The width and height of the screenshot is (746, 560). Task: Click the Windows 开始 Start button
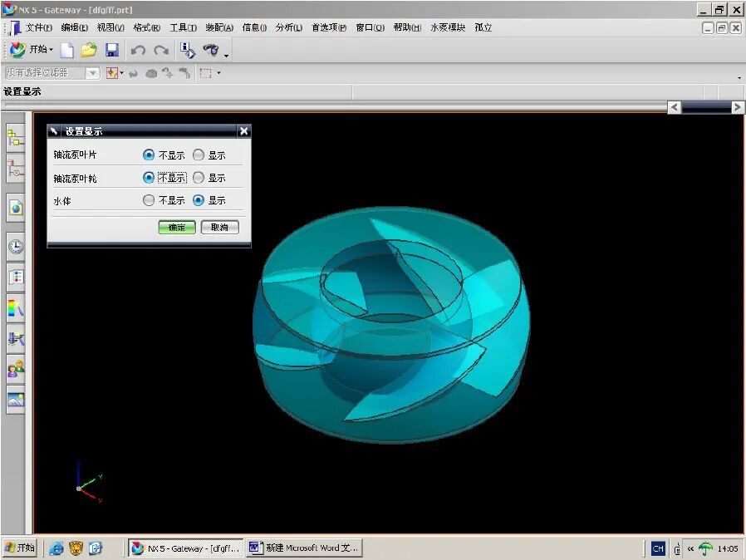(19, 548)
